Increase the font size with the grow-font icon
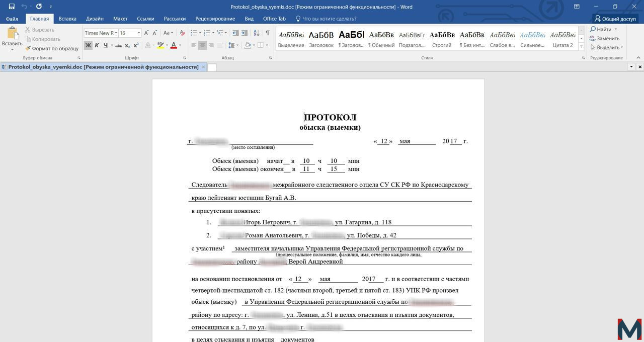Image resolution: width=644 pixels, height=342 pixels. [x=146, y=33]
